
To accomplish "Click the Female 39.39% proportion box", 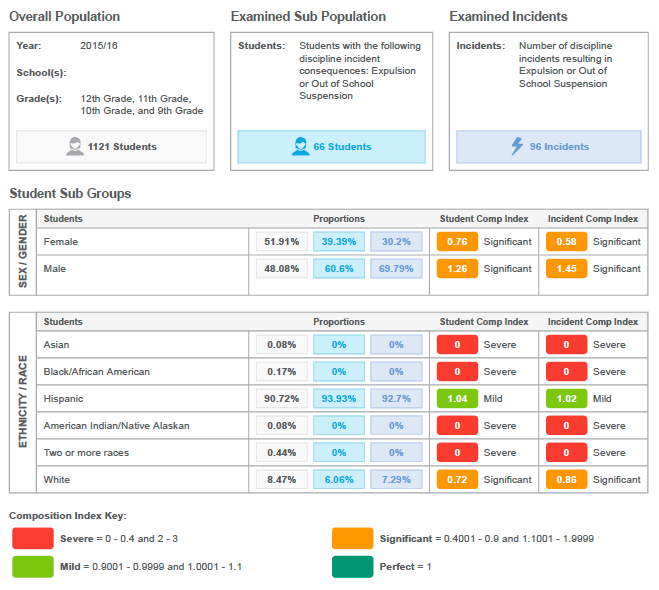I will pyautogui.click(x=339, y=241).
